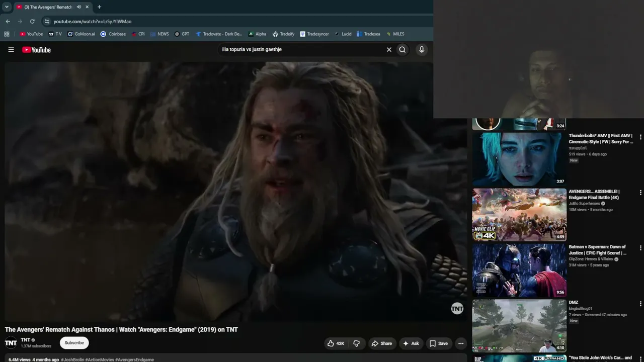Visit the JoBlo Superheroes channel
Image resolution: width=644 pixels, height=362 pixels.
[x=584, y=204]
